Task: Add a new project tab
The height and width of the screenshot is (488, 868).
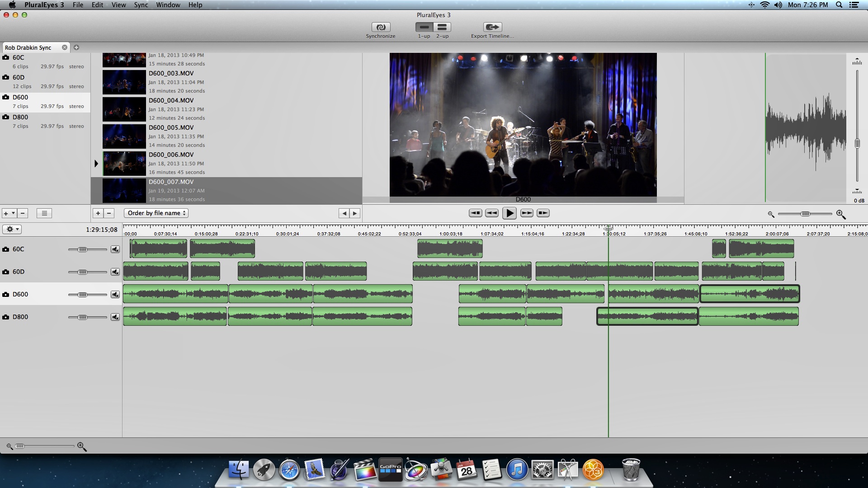Action: coord(76,47)
